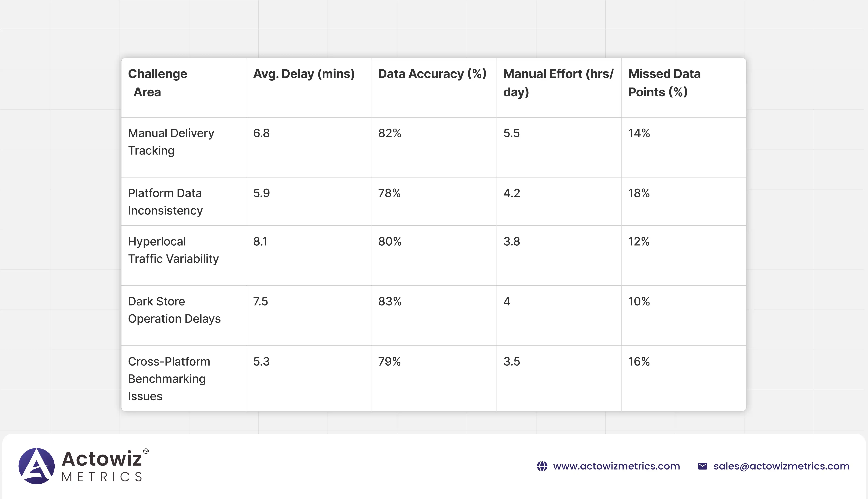
Task: Select the Challenge Area column header
Action: (x=157, y=83)
